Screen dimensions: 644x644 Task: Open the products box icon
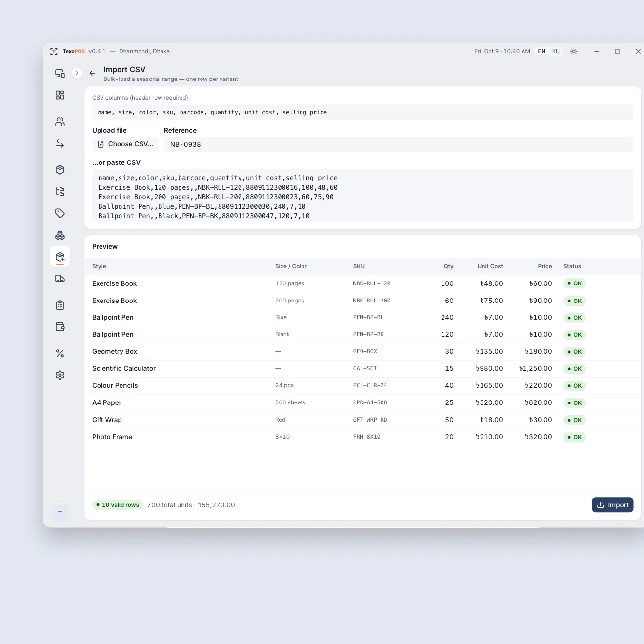60,170
